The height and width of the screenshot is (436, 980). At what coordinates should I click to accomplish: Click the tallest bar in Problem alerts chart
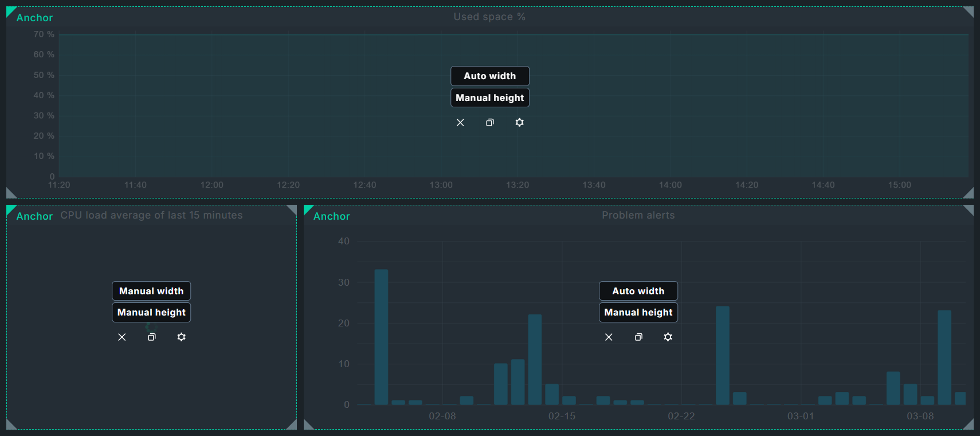381,337
